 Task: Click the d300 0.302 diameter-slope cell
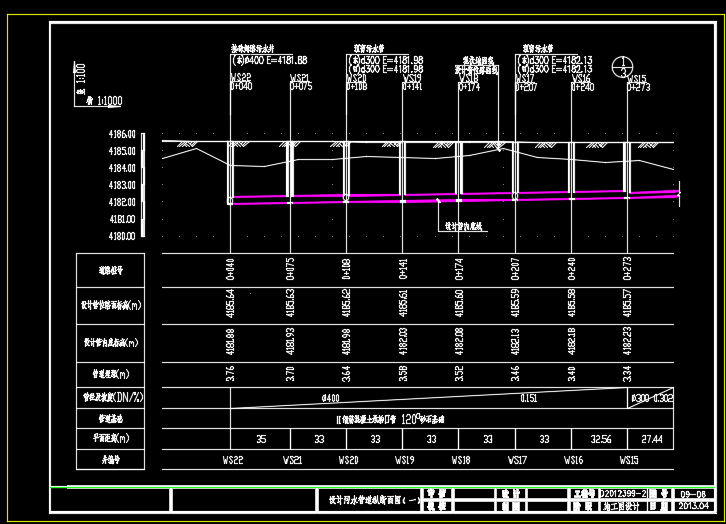click(652, 398)
